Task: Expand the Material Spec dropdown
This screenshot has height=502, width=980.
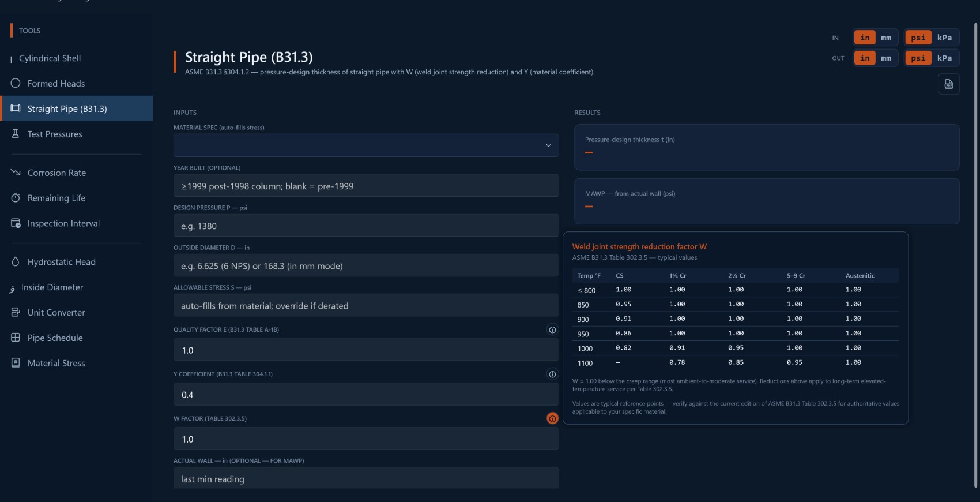Action: point(366,145)
